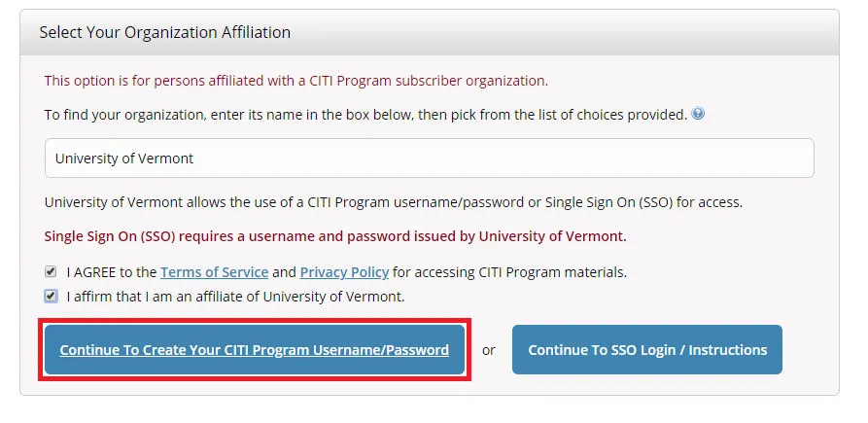Screen dimensions: 868x423
Task: Click the 'I AGREE to the' label text
Action: [112, 272]
